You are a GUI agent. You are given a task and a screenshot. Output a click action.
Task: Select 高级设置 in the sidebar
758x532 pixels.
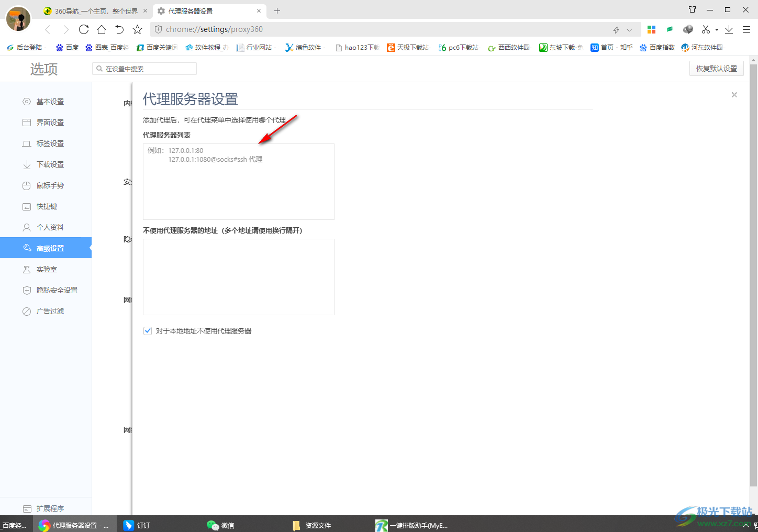click(x=46, y=248)
